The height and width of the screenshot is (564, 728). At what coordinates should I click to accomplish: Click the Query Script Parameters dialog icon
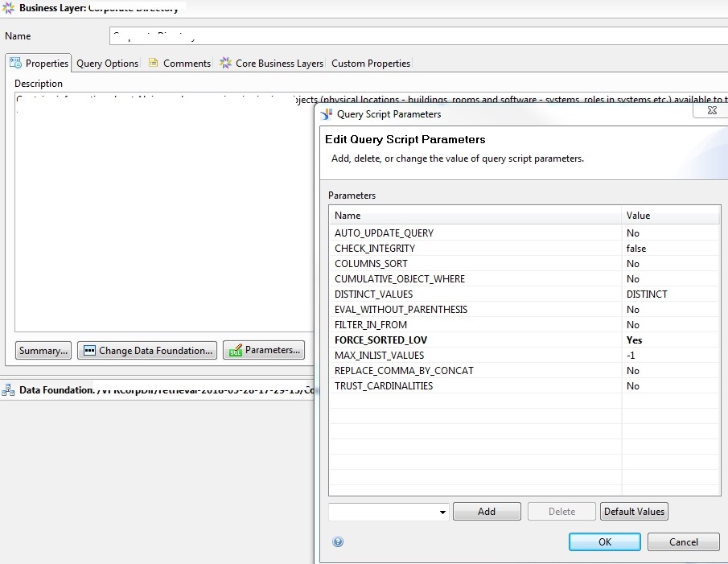pos(327,114)
